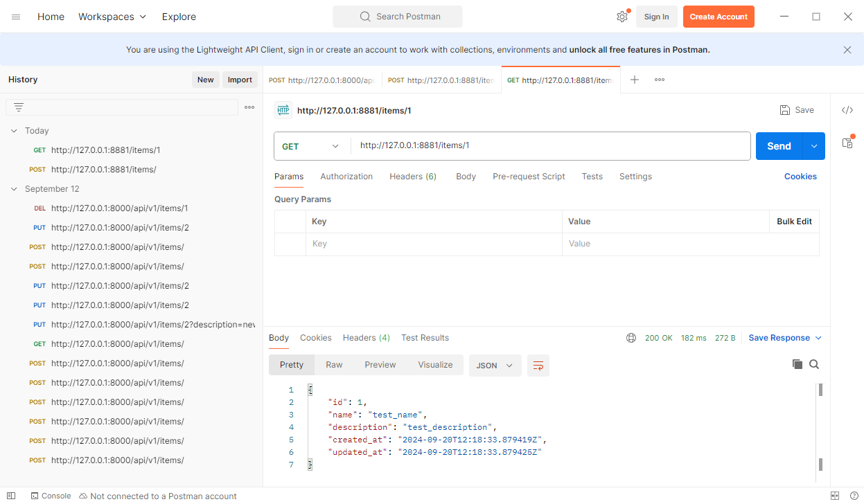
Task: Open the settings gear icon
Action: coord(622,17)
